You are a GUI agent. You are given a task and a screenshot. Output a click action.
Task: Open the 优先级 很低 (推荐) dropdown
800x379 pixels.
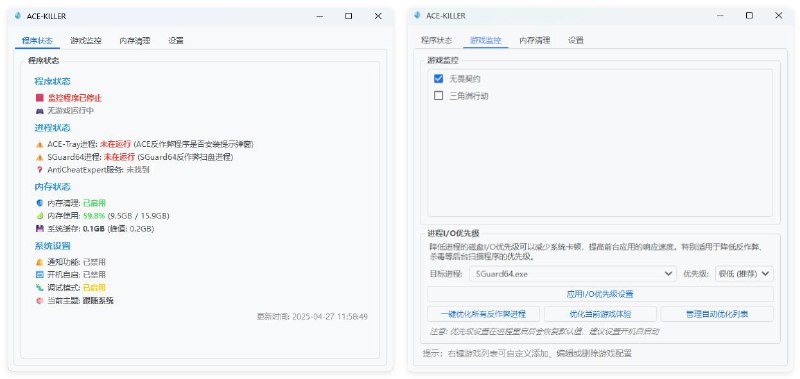click(744, 274)
